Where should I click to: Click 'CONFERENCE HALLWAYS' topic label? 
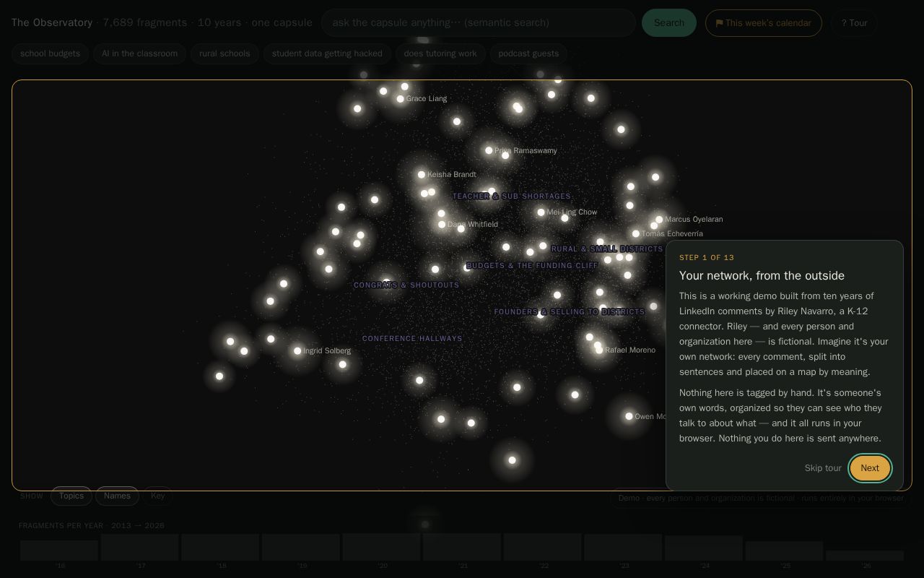(x=412, y=339)
